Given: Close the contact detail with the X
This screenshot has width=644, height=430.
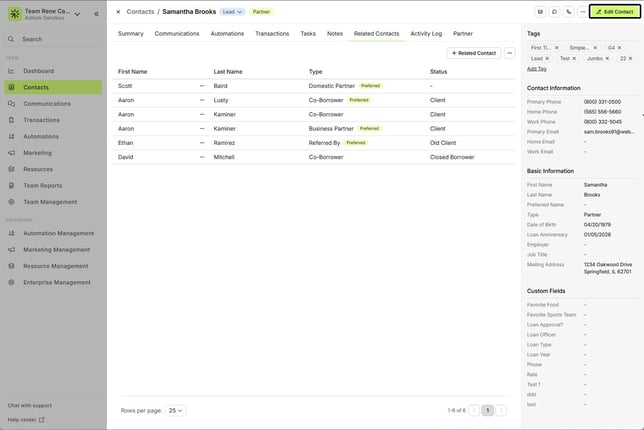Looking at the screenshot, I should 118,12.
